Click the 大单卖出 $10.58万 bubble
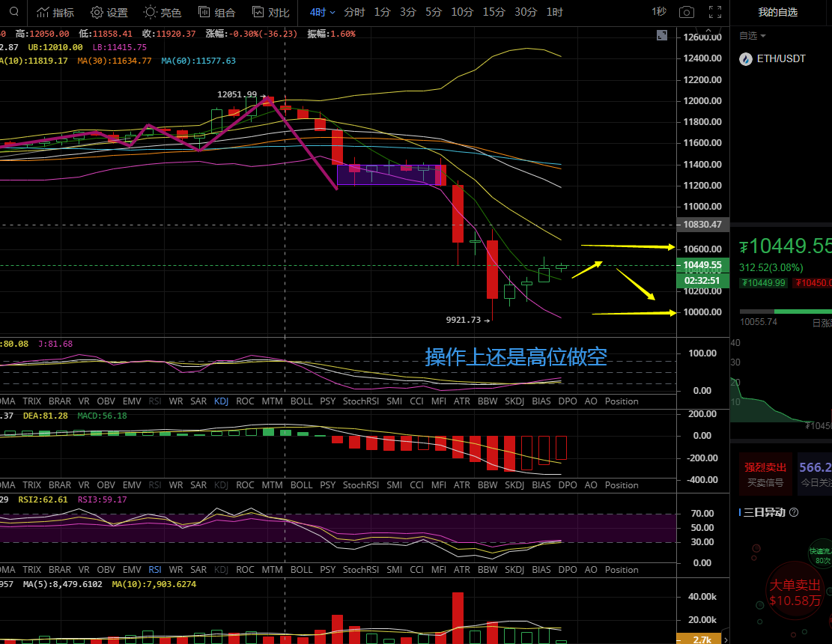832x644 pixels. (794, 593)
